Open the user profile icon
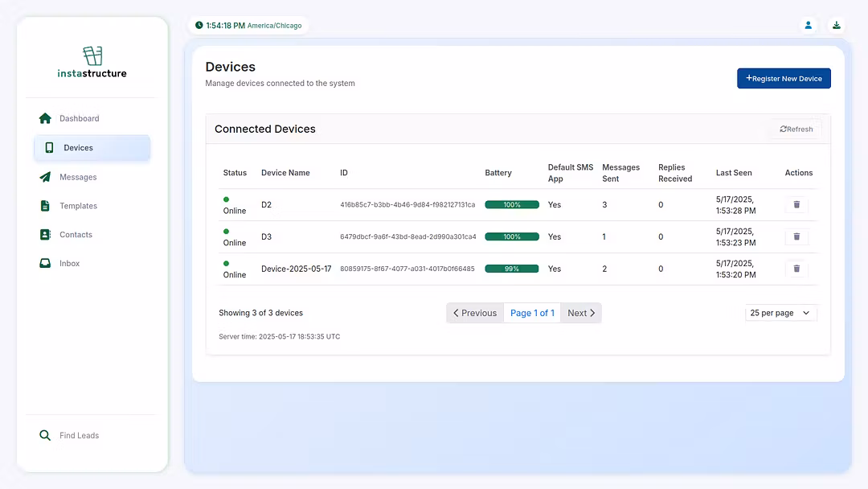868x489 pixels. pos(809,25)
